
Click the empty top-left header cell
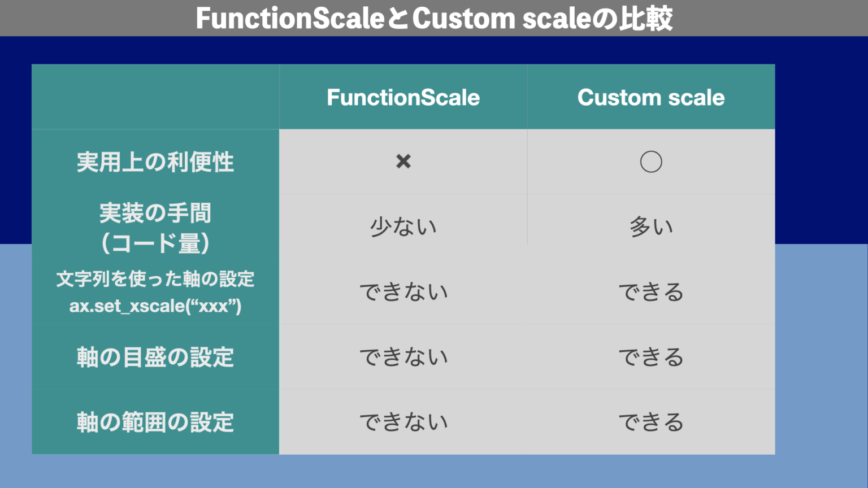155,97
